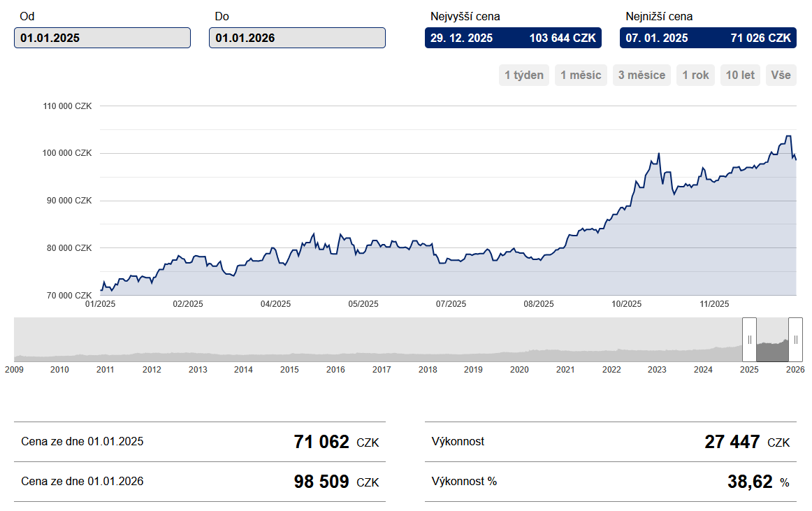Image resolution: width=812 pixels, height=511 pixels.
Task: Click the chart's highest peak in late December
Action: [788, 136]
